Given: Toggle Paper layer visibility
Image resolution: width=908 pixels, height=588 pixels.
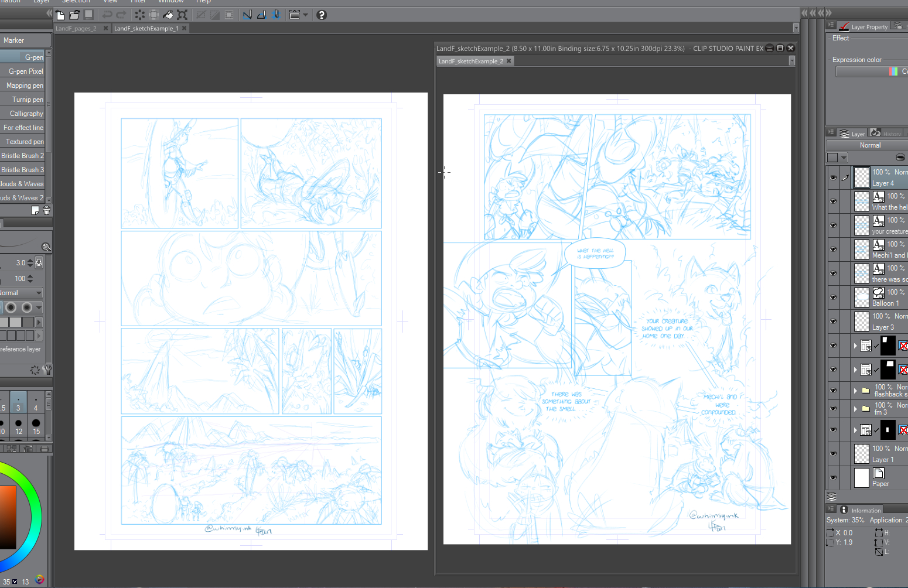Looking at the screenshot, I should coord(833,477).
